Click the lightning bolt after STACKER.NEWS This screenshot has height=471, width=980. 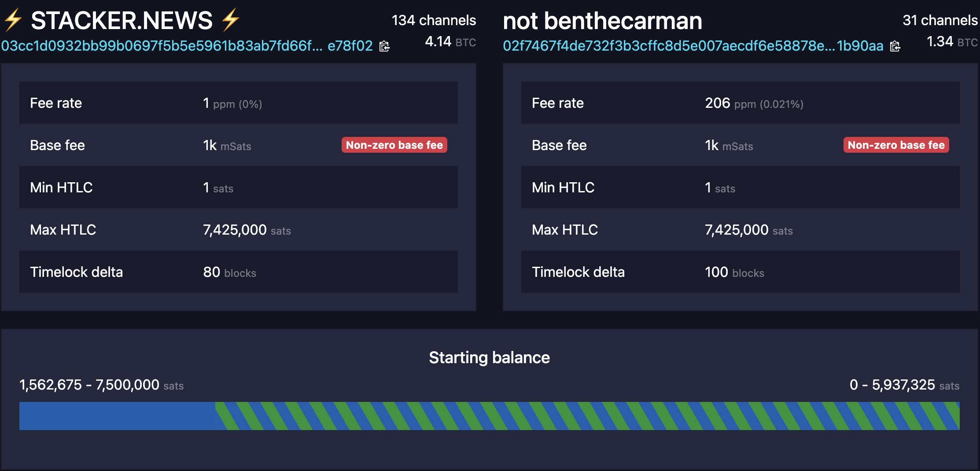[x=230, y=20]
